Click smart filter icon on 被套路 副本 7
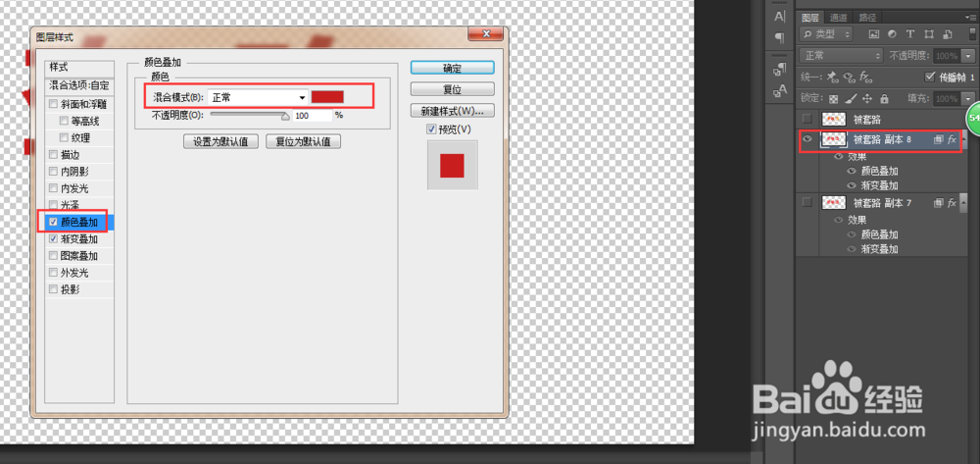The height and width of the screenshot is (464, 980). 938,203
